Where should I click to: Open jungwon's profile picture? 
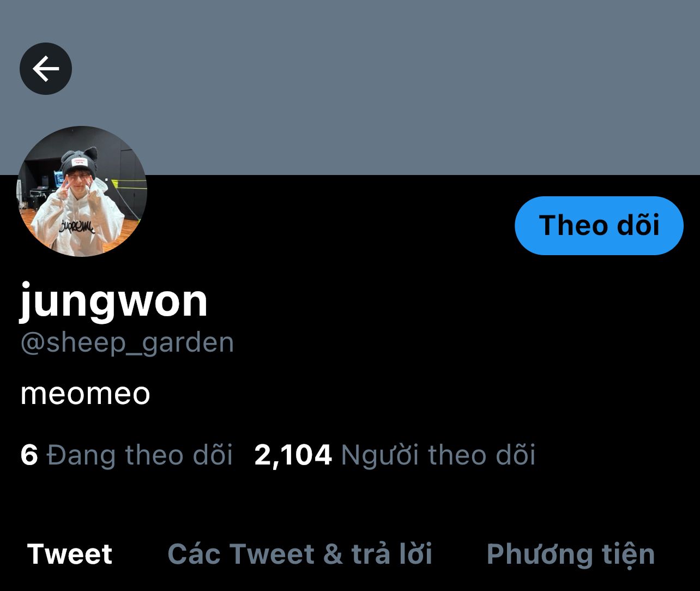pyautogui.click(x=82, y=191)
